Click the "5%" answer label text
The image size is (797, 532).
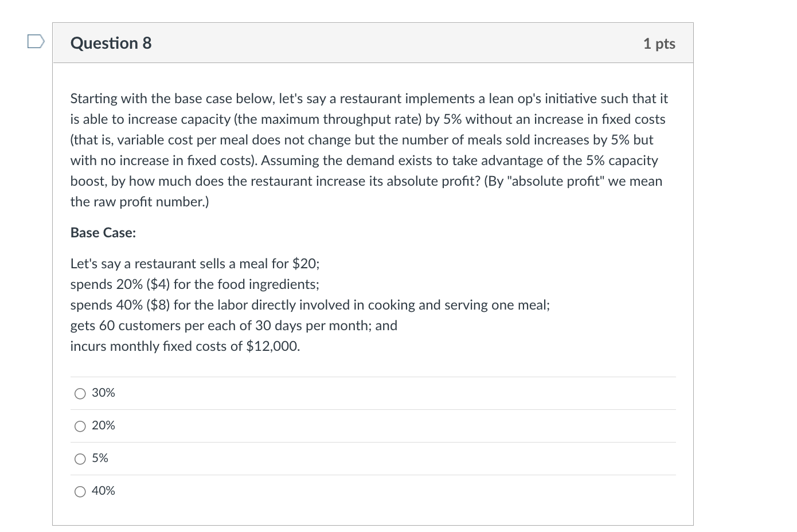(x=100, y=458)
